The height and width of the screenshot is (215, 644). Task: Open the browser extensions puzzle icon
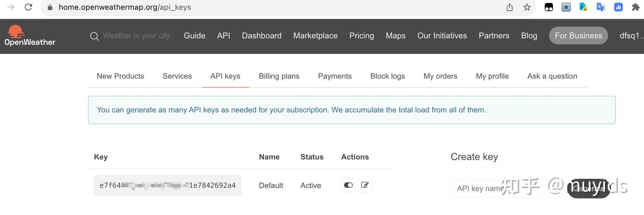pyautogui.click(x=636, y=7)
